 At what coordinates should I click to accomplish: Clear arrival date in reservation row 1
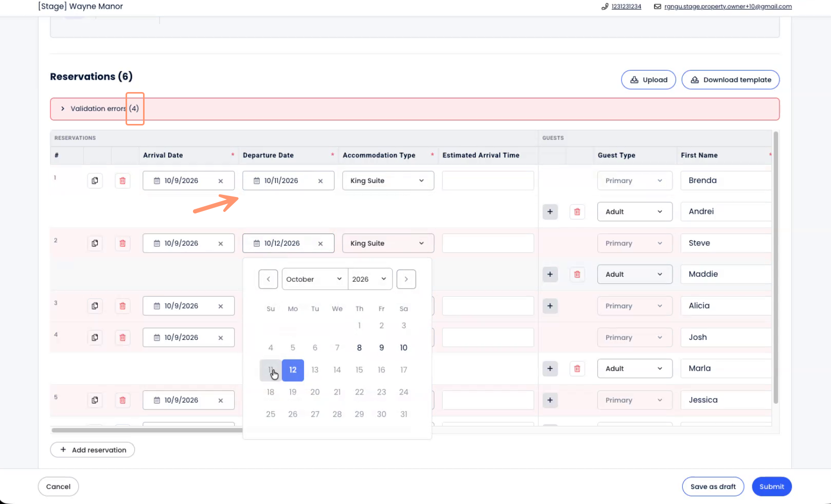(x=221, y=181)
